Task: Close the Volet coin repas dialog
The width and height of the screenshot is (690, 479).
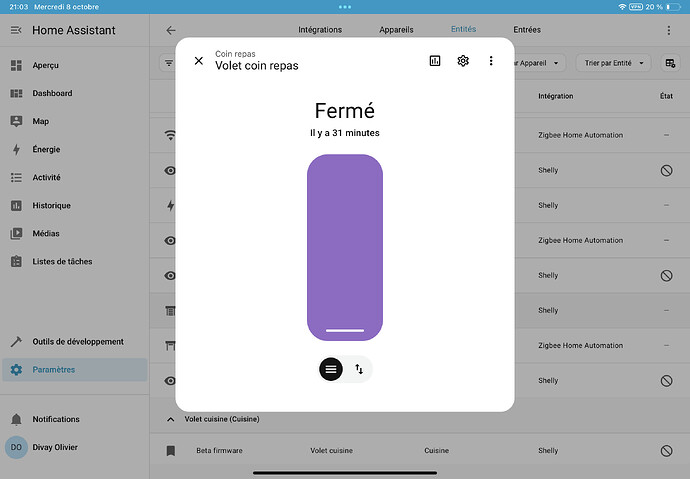Action: click(x=199, y=61)
